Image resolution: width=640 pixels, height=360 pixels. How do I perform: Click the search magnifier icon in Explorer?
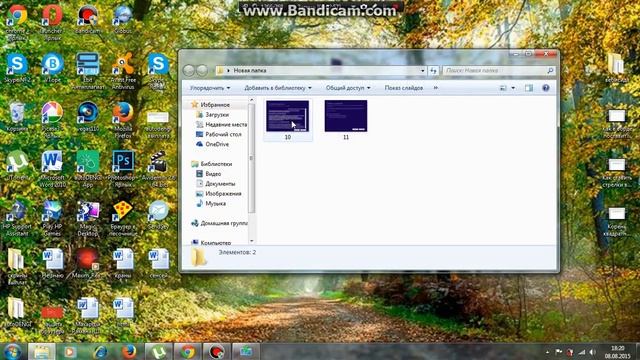point(550,71)
